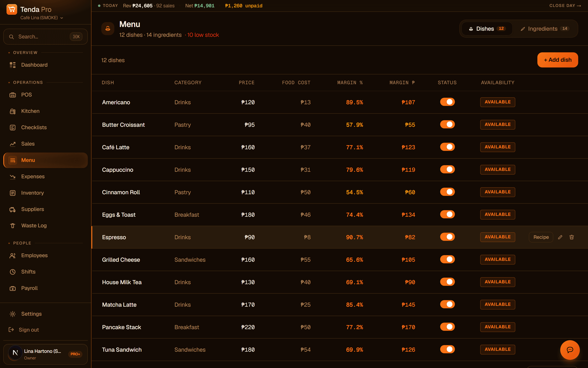Open Kitchen via its sidebar icon
588x368 pixels.
(x=13, y=111)
